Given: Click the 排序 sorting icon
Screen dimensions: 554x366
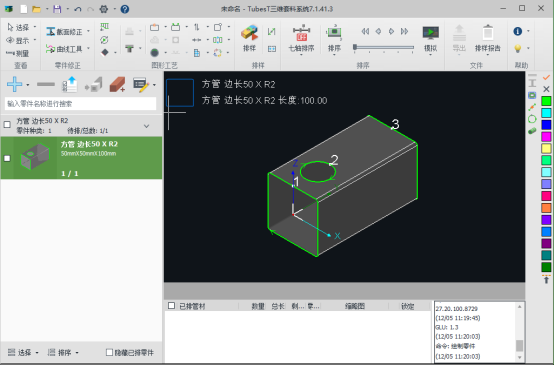Looking at the screenshot, I should click(x=334, y=38).
